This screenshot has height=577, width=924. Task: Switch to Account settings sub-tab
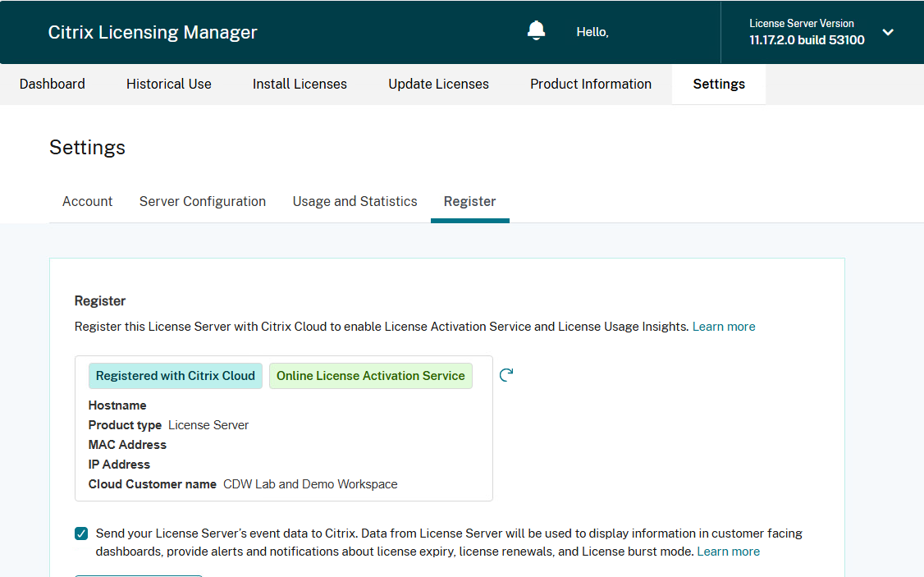(x=88, y=201)
